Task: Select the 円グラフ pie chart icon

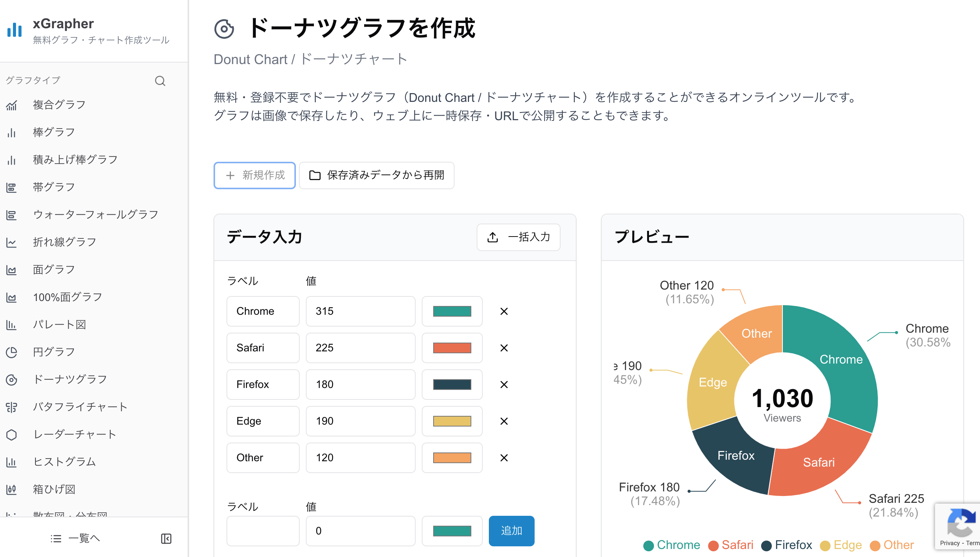Action: point(11,352)
